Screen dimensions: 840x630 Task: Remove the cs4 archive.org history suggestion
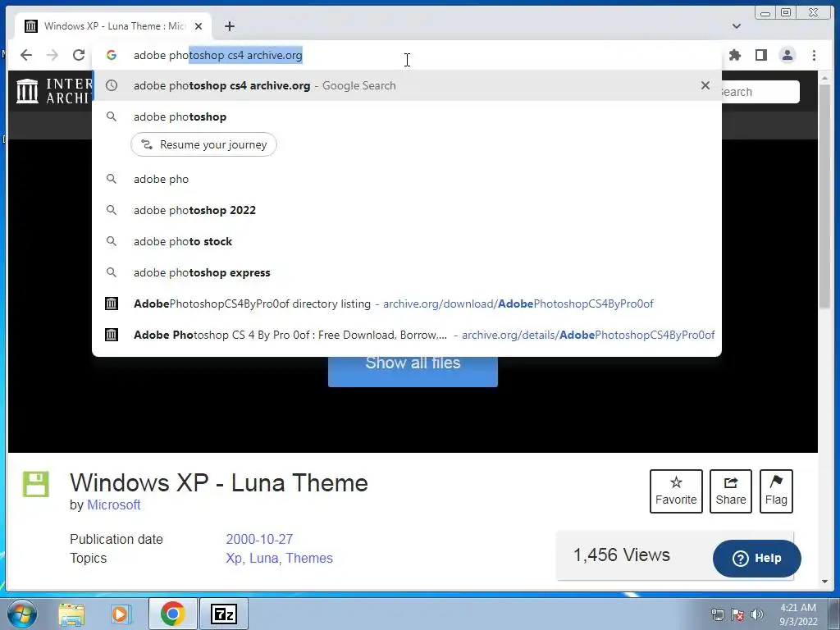click(705, 85)
